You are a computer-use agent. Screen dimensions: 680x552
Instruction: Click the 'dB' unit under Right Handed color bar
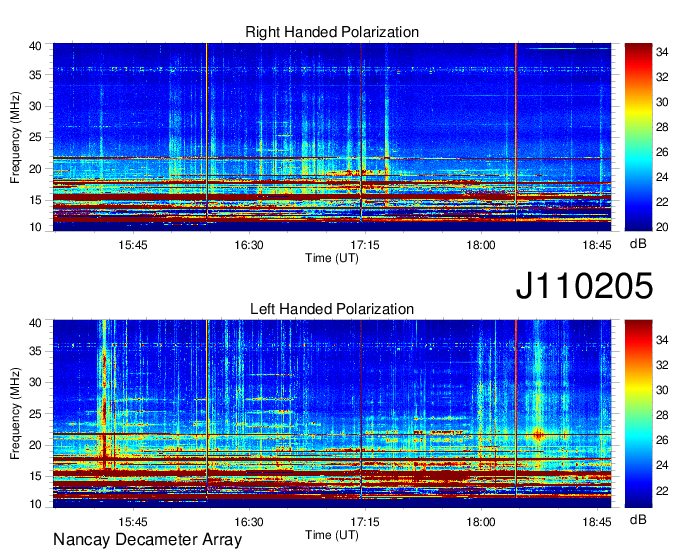[638, 244]
